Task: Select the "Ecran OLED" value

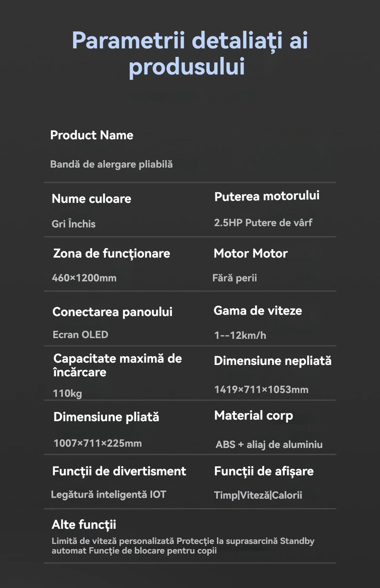Action: [80, 335]
